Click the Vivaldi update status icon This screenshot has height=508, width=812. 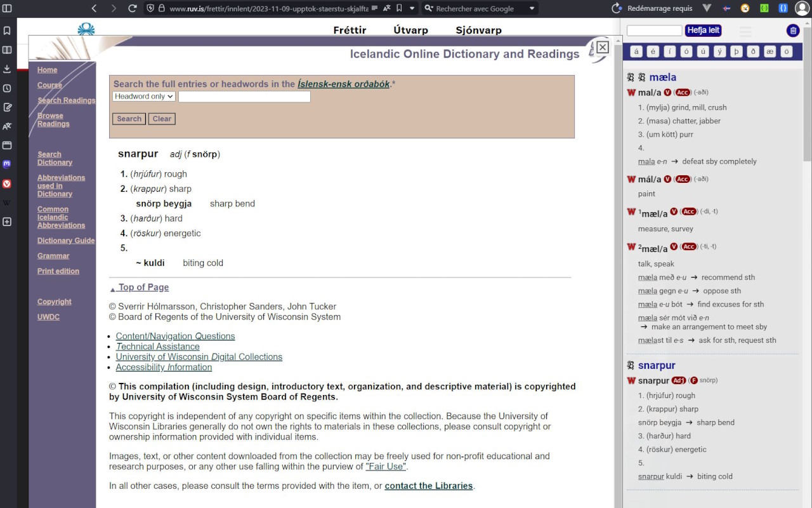pyautogui.click(x=616, y=8)
